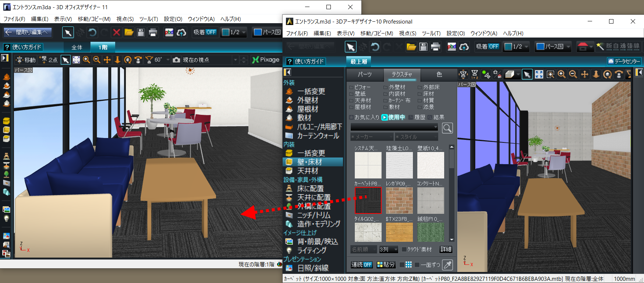644x283 pixels.
Task: Click the red X delete icon
Action: (116, 32)
